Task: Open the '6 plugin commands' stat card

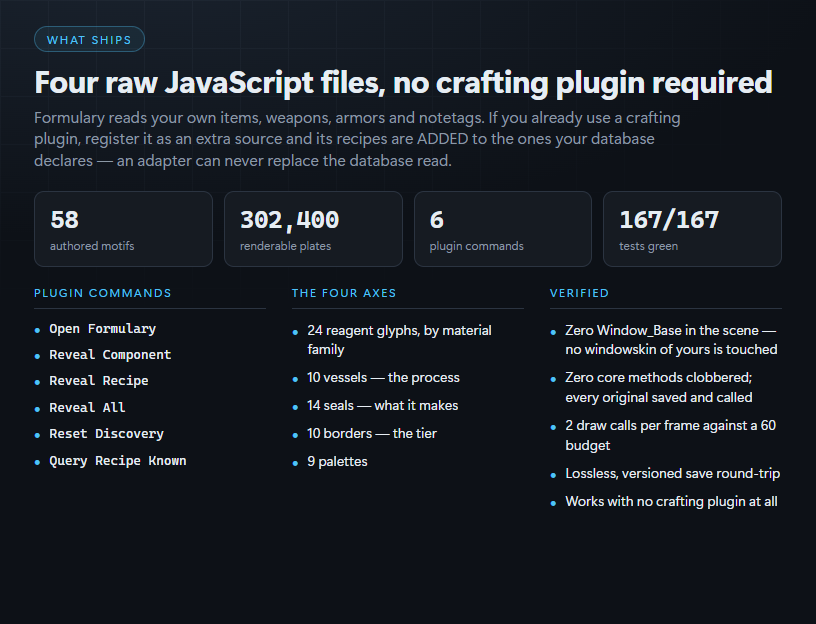Action: click(503, 229)
